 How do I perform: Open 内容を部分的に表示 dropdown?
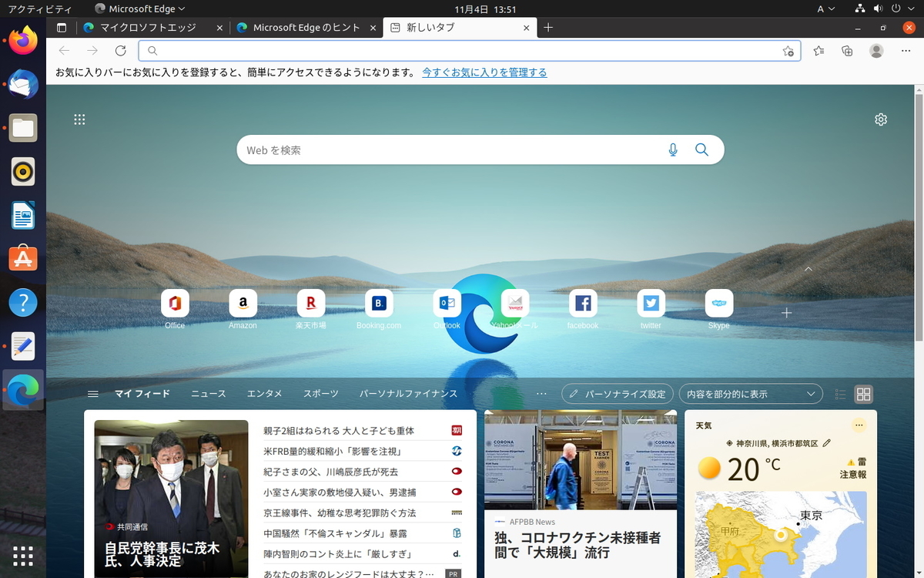pos(751,394)
